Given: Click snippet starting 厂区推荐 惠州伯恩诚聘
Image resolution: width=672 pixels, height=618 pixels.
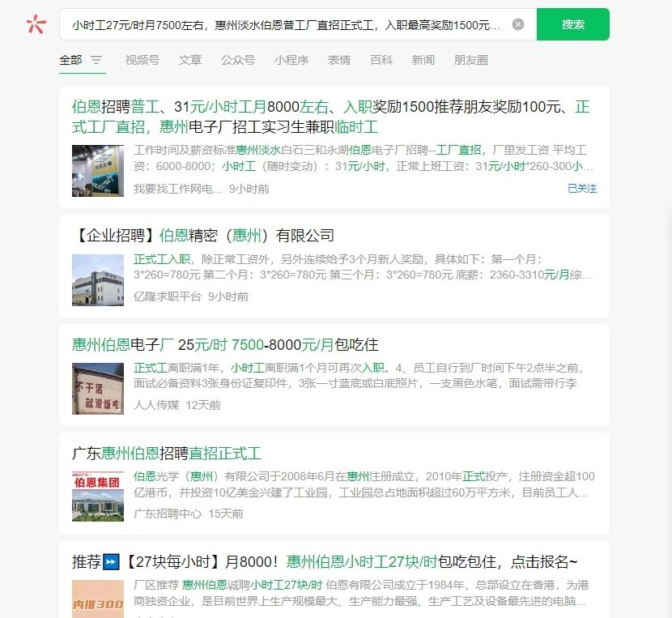Looking at the screenshot, I should point(361,593).
